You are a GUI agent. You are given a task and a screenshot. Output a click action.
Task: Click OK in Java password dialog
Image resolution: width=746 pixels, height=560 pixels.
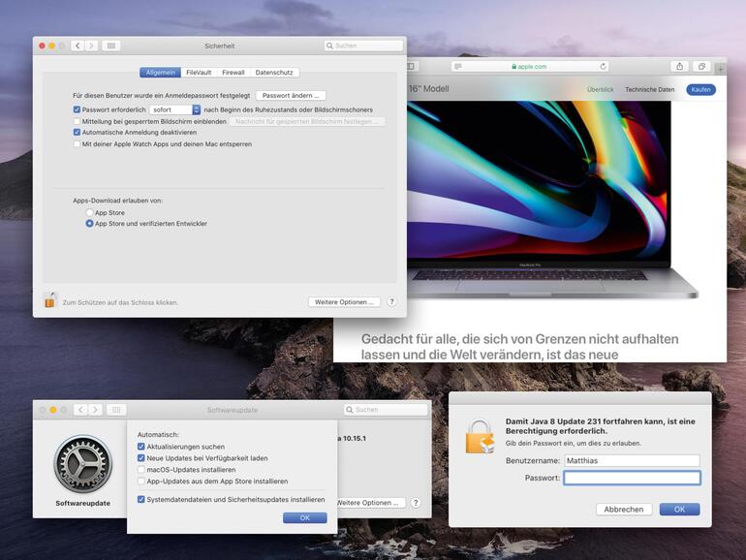[679, 509]
